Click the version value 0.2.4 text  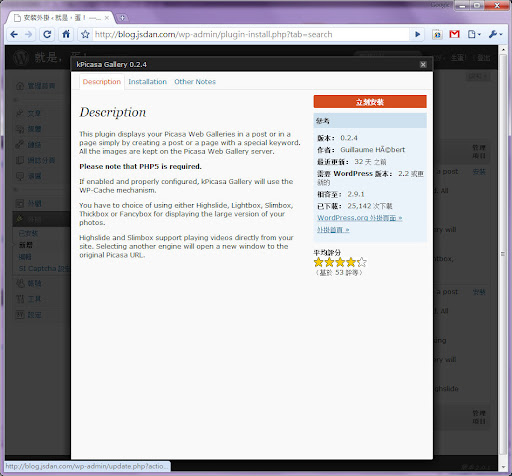(349, 138)
